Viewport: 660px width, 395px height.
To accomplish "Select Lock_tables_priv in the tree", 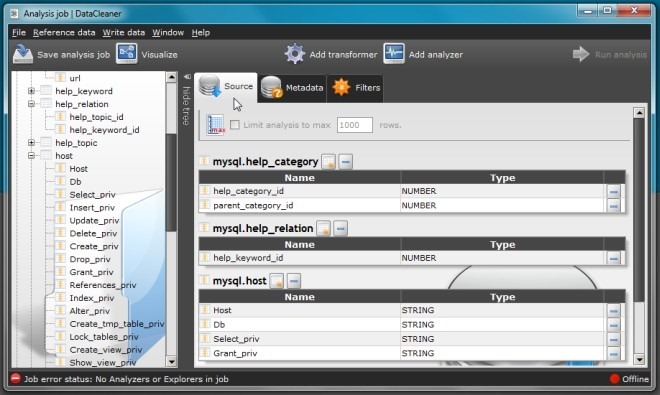I will [104, 337].
